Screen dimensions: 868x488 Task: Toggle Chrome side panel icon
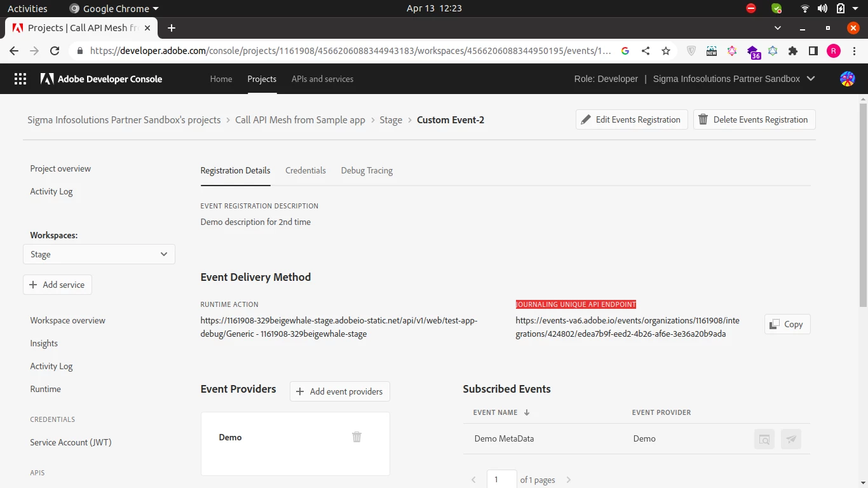click(x=813, y=51)
